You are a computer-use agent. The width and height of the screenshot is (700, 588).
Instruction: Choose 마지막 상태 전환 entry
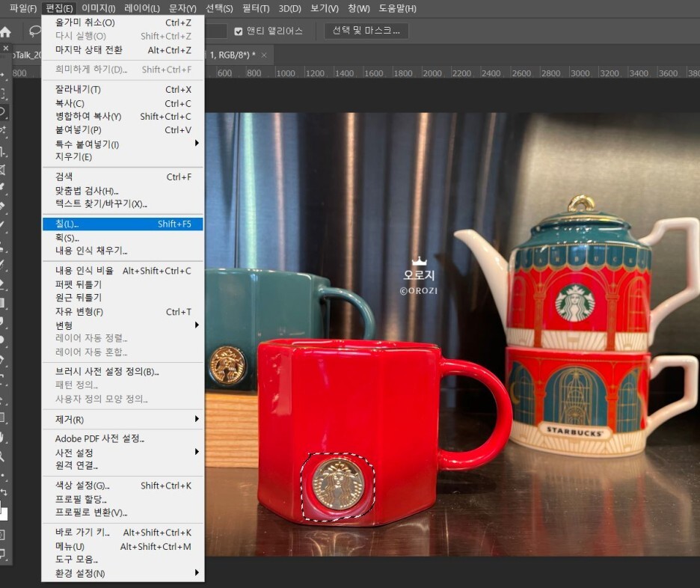pos(123,50)
